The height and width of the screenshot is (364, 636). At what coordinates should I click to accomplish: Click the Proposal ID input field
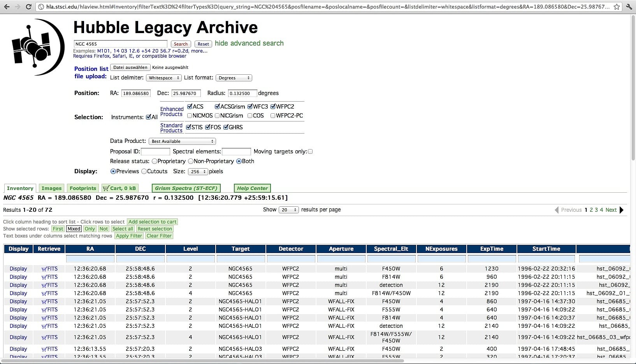point(155,151)
